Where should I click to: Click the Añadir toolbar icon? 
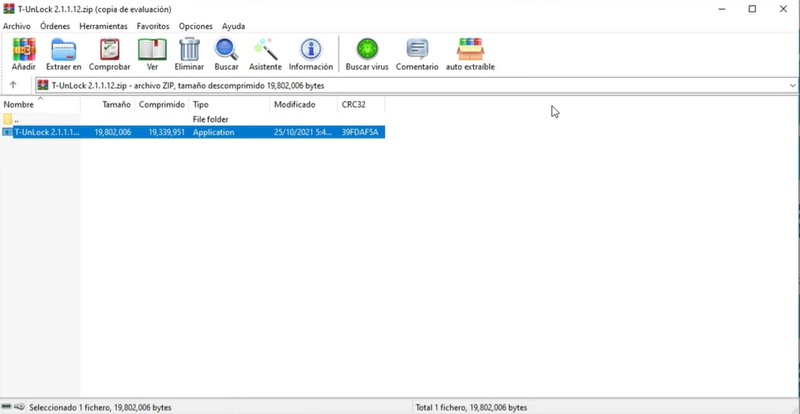pos(23,50)
